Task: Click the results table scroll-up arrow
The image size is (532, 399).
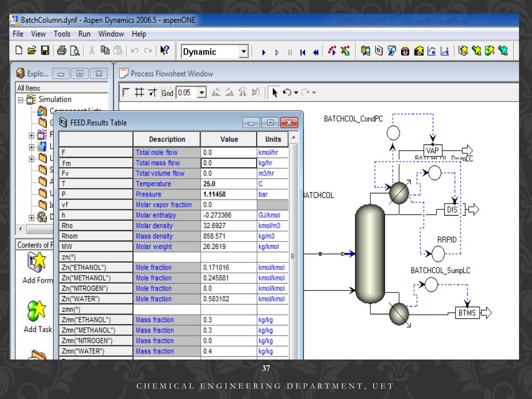Action: coord(294,137)
